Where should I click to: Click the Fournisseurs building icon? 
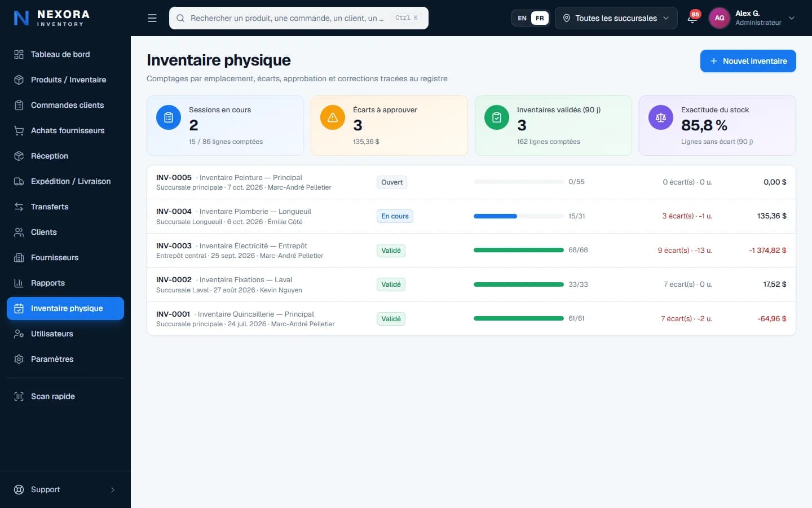[x=19, y=257]
